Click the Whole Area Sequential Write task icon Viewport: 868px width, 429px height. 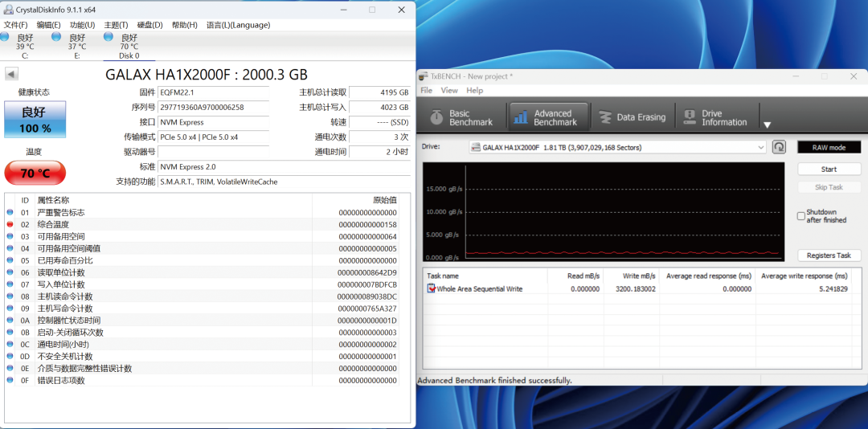tap(432, 288)
